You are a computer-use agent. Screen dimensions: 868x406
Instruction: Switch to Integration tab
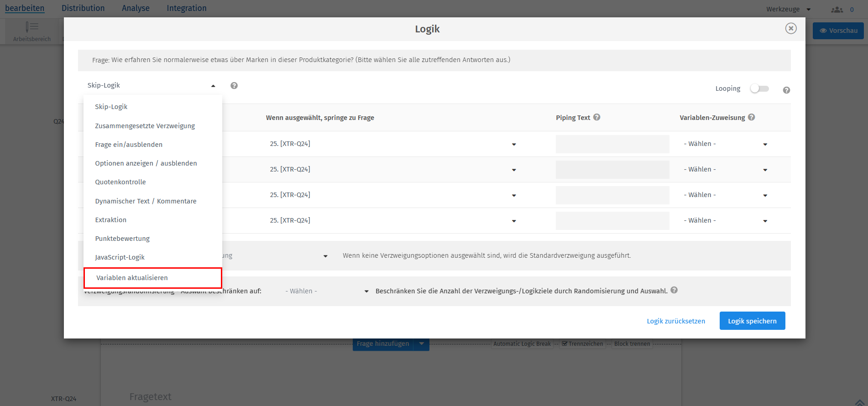[x=187, y=8]
